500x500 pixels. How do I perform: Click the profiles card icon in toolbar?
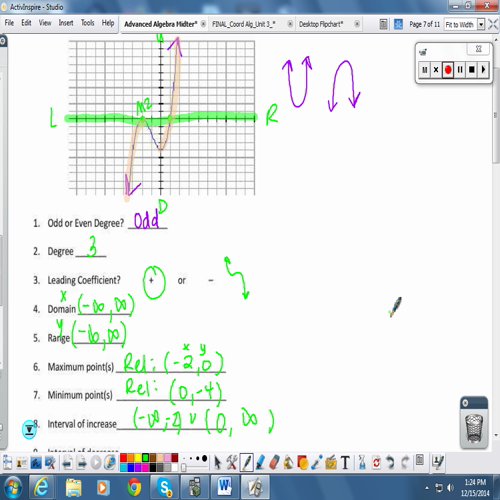[x=22, y=463]
